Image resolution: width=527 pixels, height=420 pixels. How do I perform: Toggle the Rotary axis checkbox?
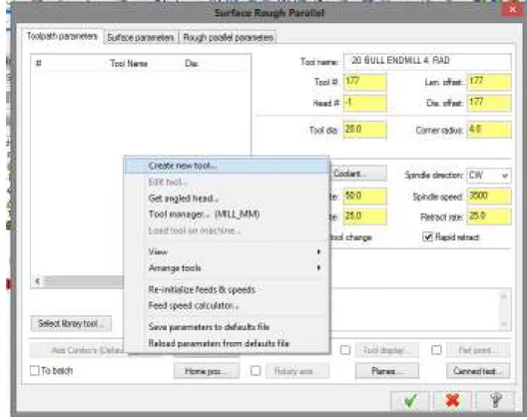(256, 371)
